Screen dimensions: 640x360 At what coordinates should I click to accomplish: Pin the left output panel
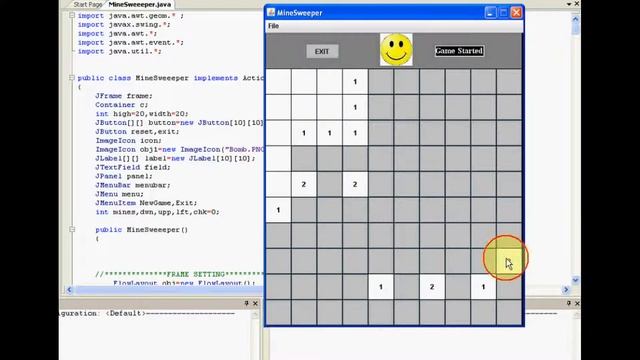(247, 303)
